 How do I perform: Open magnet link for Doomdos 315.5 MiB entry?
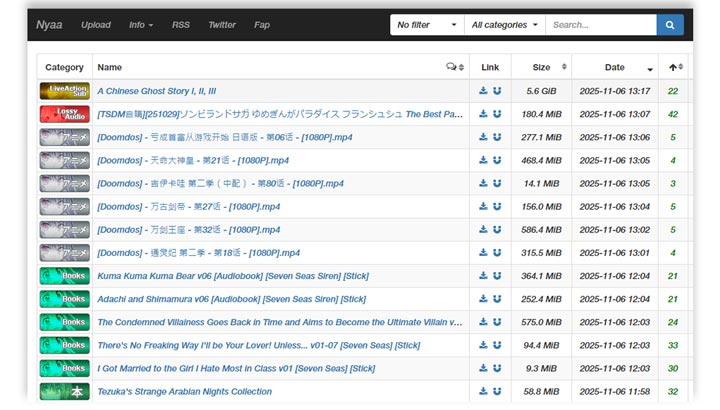coord(497,252)
